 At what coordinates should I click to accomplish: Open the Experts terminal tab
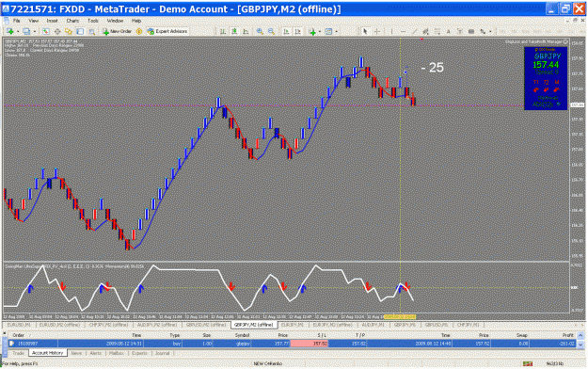click(x=139, y=353)
